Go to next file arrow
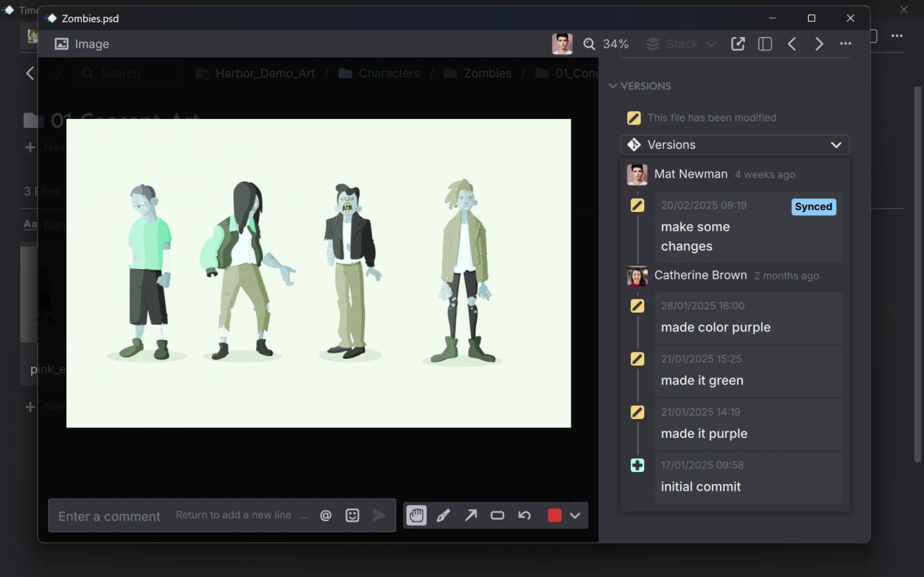The width and height of the screenshot is (924, 577). pyautogui.click(x=819, y=44)
